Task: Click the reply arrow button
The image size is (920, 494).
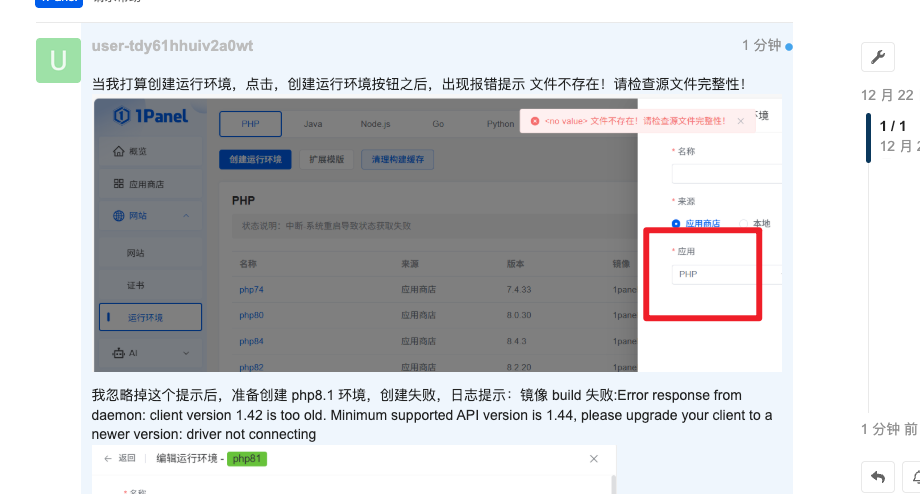Action: pos(877,477)
